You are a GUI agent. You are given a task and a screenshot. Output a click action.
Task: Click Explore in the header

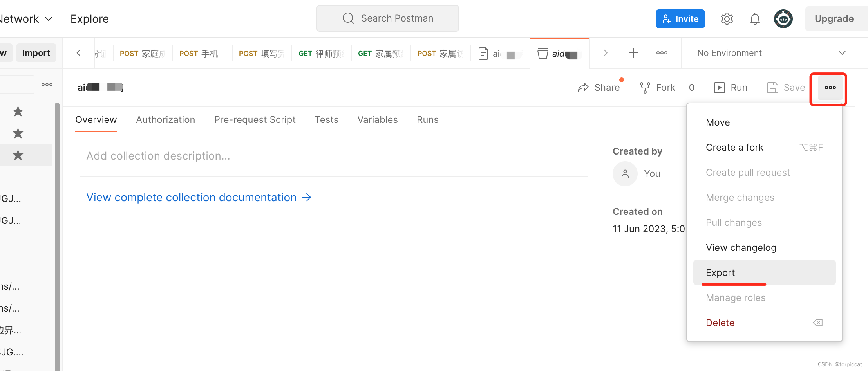(90, 19)
